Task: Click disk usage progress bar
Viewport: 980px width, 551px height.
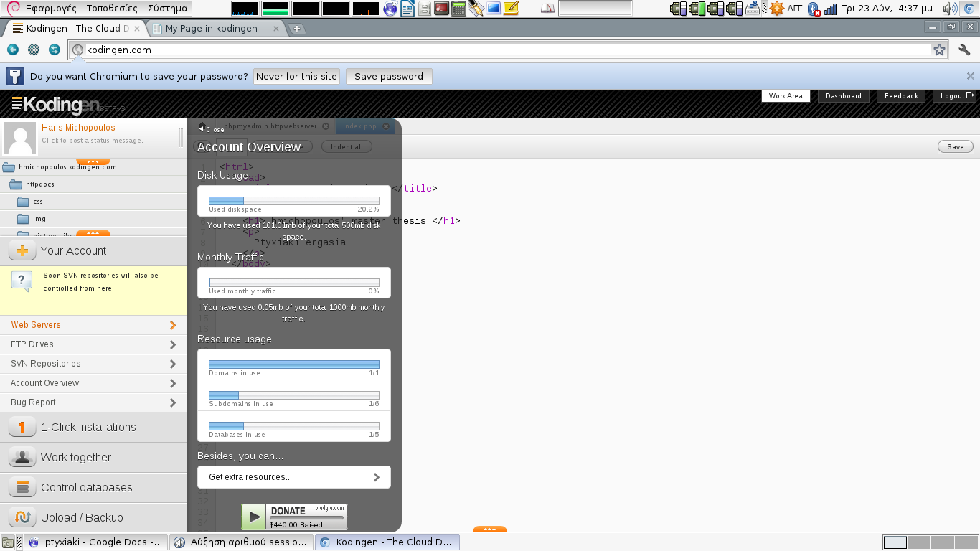Action: [x=294, y=201]
